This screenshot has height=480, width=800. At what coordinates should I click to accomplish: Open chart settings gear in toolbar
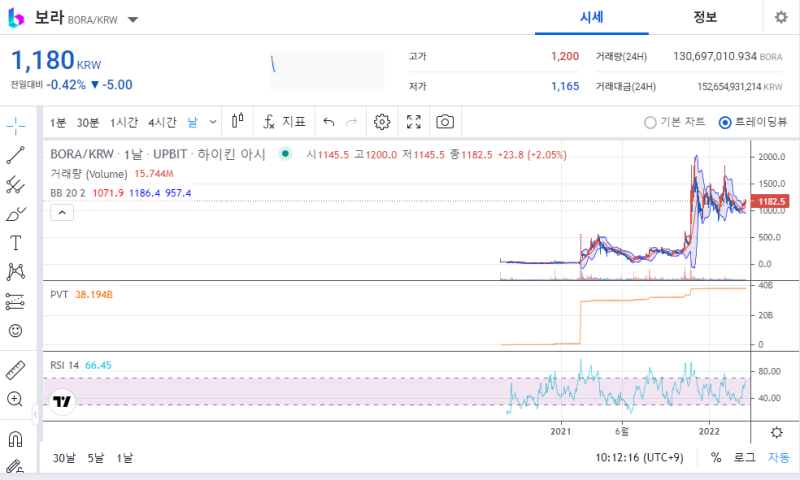pyautogui.click(x=382, y=122)
